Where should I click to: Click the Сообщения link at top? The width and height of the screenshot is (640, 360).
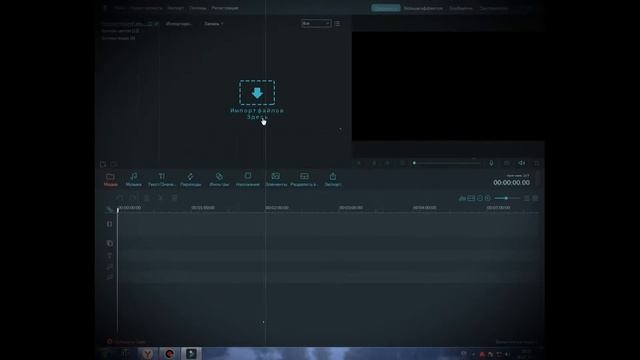(x=461, y=8)
